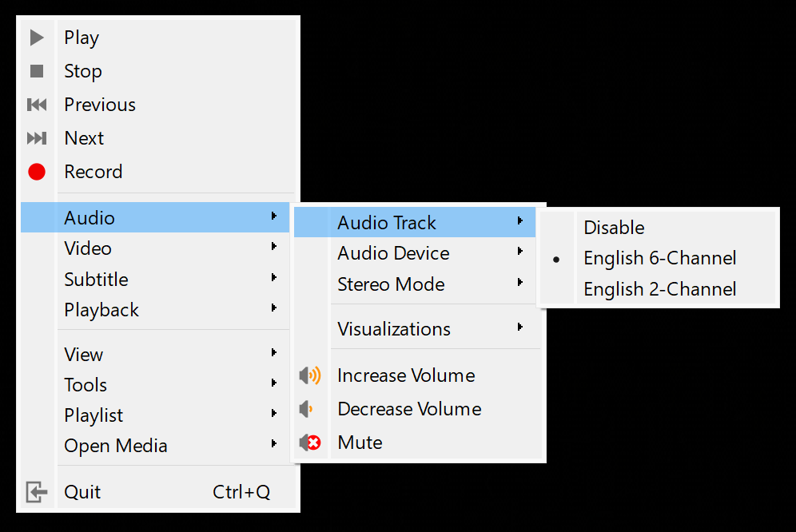Image resolution: width=796 pixels, height=532 pixels.
Task: Click the Previous track icon
Action: (37, 105)
